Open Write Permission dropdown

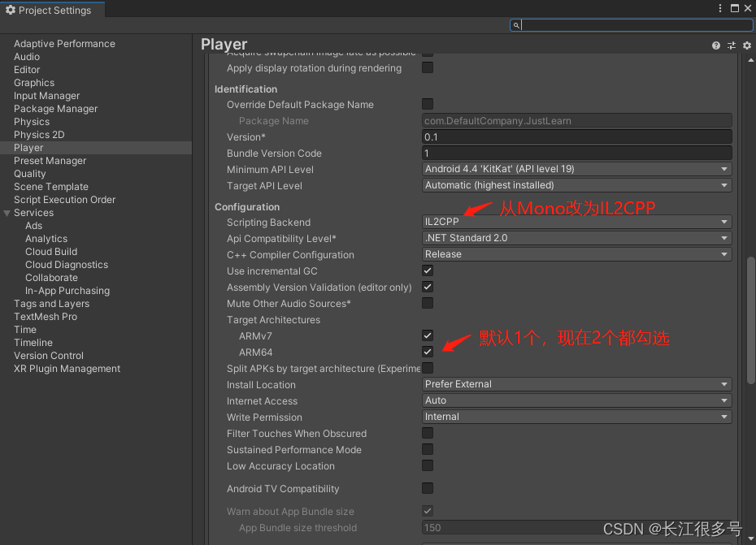[576, 417]
